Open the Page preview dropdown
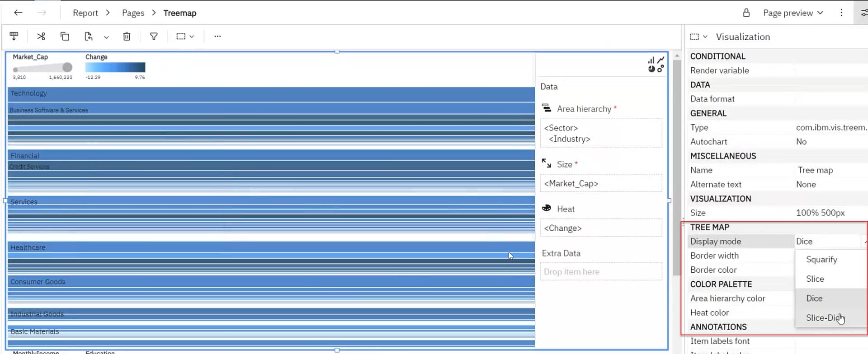 point(793,13)
